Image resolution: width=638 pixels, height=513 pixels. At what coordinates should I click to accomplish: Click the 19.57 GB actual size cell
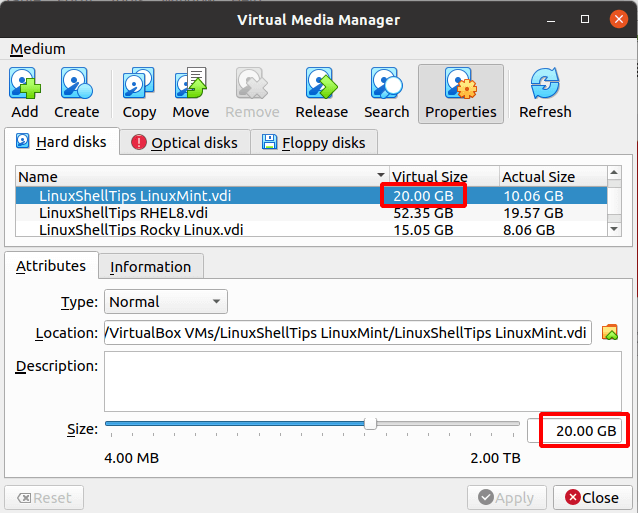click(x=533, y=213)
